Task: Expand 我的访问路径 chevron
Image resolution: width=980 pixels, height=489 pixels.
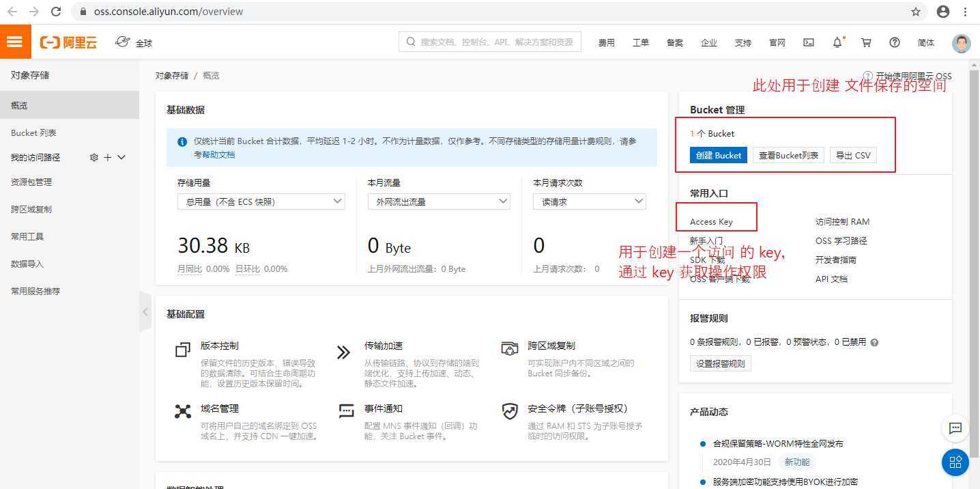Action: (x=122, y=158)
